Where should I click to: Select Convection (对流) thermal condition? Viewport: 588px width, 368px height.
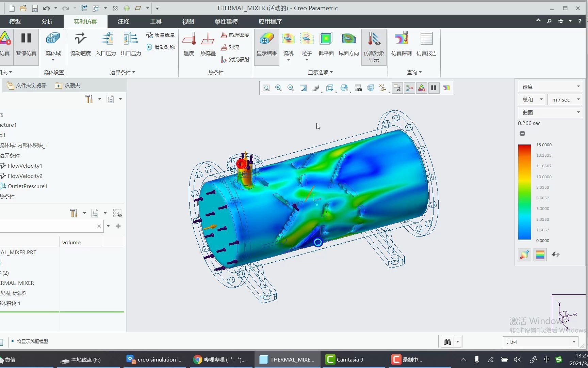[230, 47]
